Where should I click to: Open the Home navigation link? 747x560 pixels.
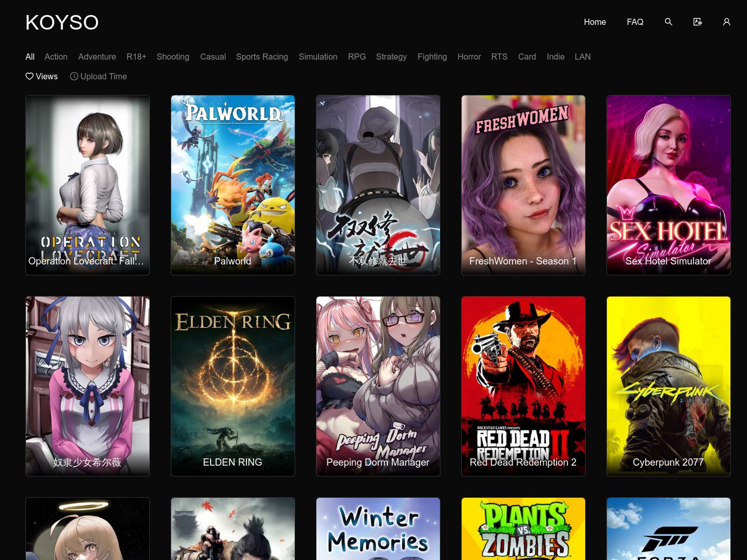595,22
